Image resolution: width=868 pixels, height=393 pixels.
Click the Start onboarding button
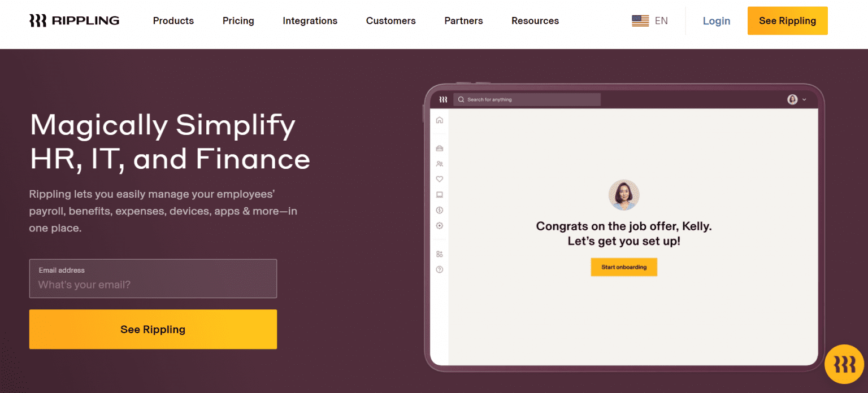tap(624, 267)
